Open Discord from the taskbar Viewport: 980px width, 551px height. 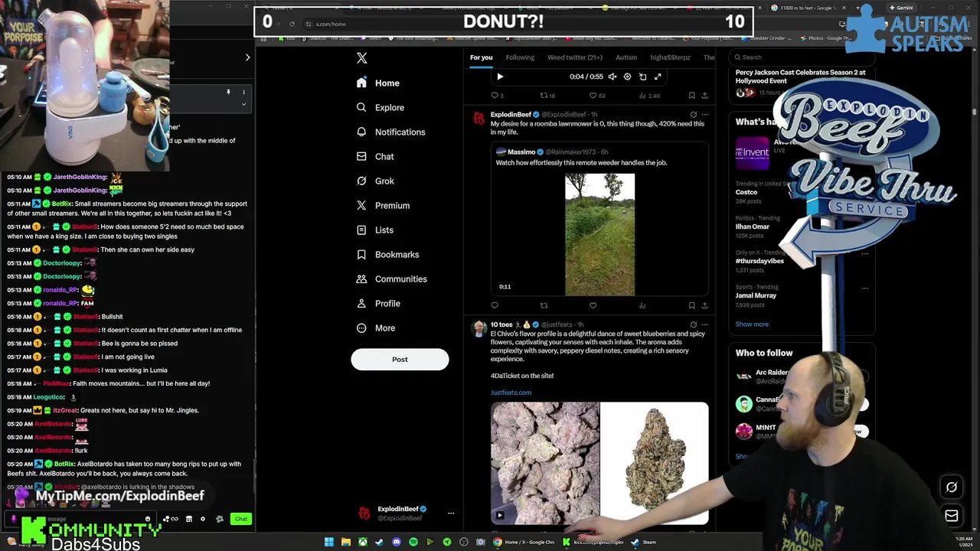tap(397, 542)
